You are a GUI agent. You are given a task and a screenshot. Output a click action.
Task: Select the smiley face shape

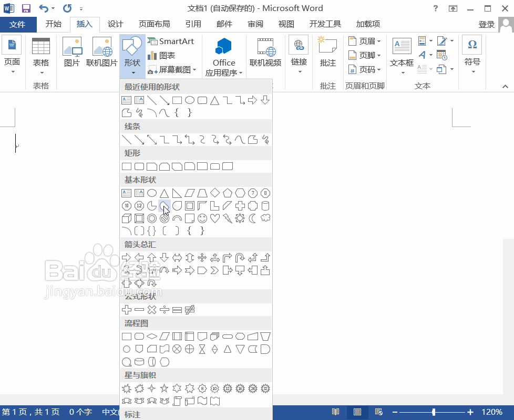tap(202, 218)
